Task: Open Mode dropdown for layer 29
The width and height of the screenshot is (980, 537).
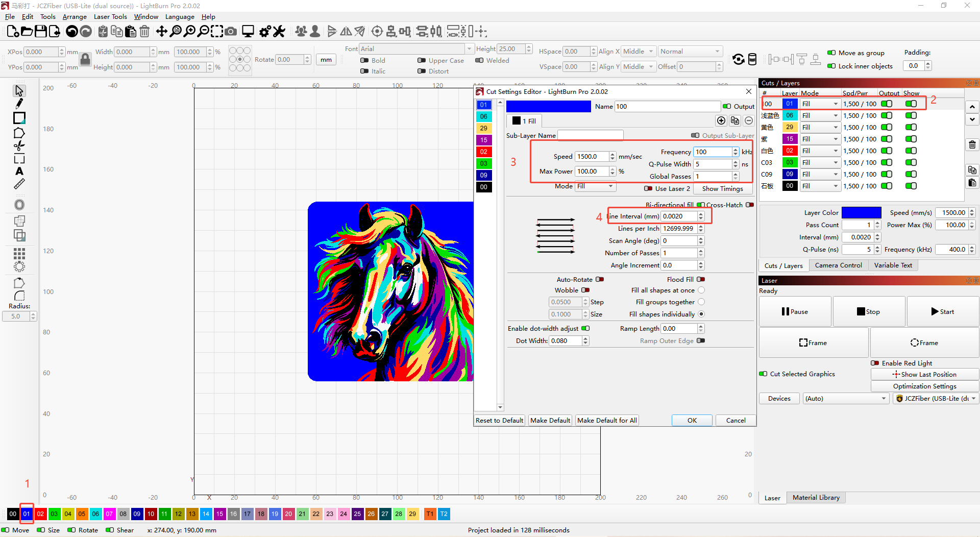Action: (820, 127)
